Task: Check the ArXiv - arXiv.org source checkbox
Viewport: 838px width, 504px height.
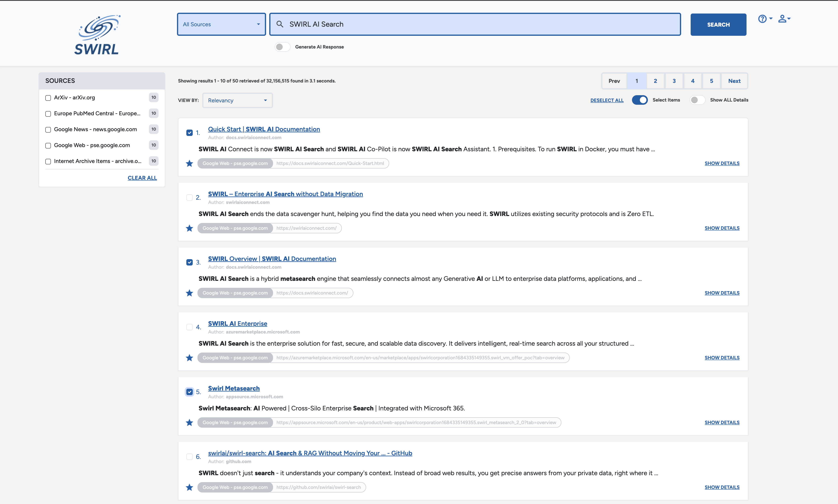Action: click(48, 98)
